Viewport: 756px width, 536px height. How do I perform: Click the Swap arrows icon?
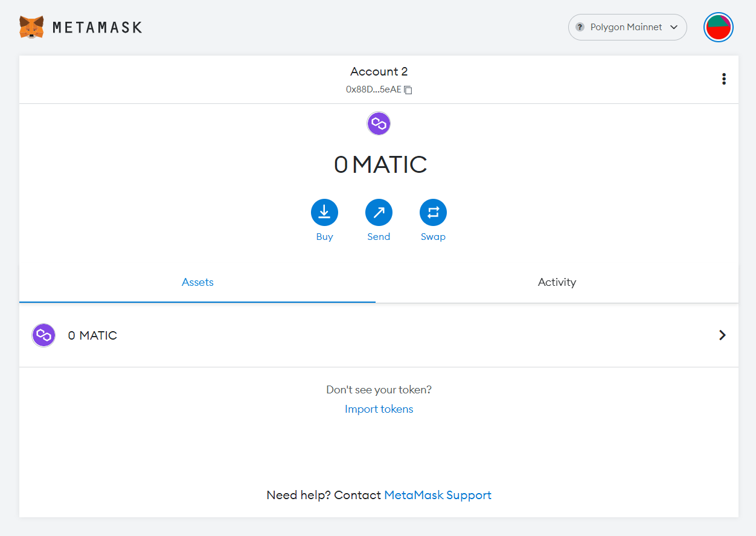[x=433, y=213]
